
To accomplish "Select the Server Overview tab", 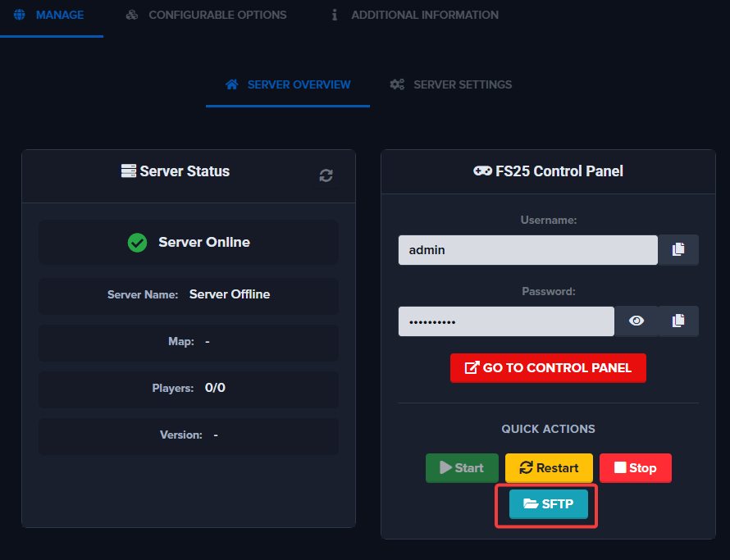I will pos(288,84).
